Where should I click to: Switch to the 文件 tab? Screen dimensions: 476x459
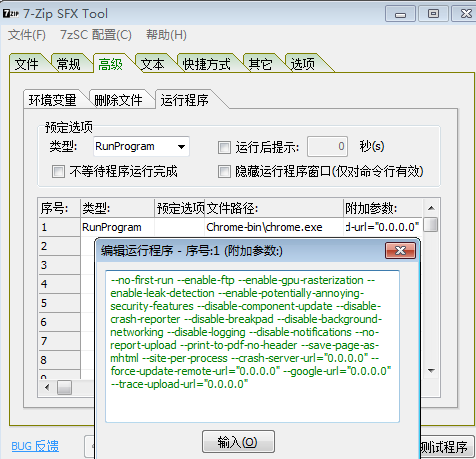pyautogui.click(x=27, y=64)
